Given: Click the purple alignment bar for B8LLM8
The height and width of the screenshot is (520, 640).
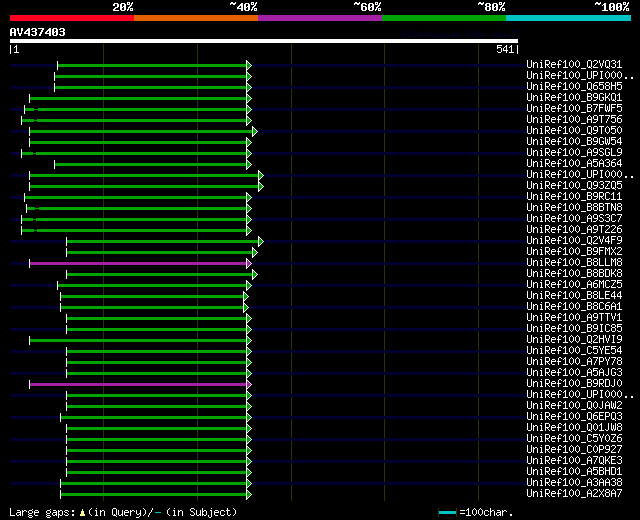Looking at the screenshot, I should point(138,264).
